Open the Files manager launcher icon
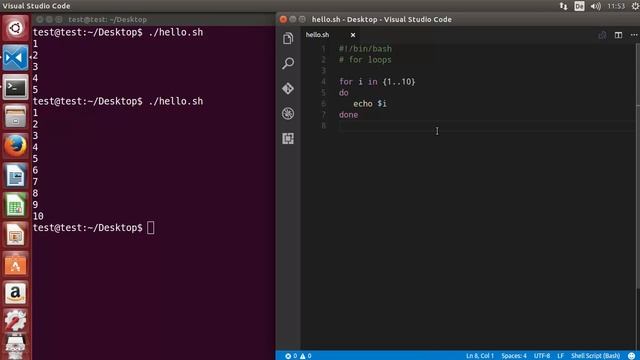 click(x=16, y=116)
